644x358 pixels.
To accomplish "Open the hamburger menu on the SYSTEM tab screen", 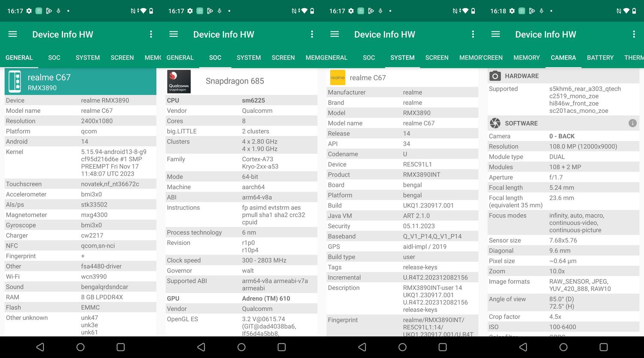I will tap(334, 34).
